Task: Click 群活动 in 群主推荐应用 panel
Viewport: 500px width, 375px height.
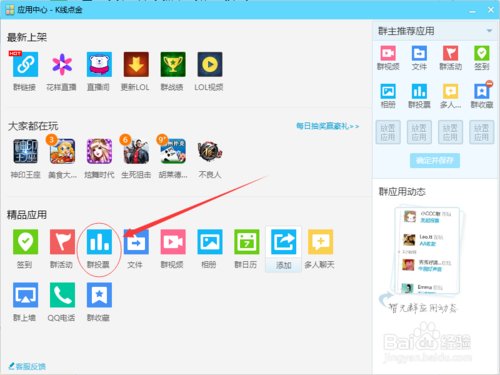Action: (x=450, y=53)
